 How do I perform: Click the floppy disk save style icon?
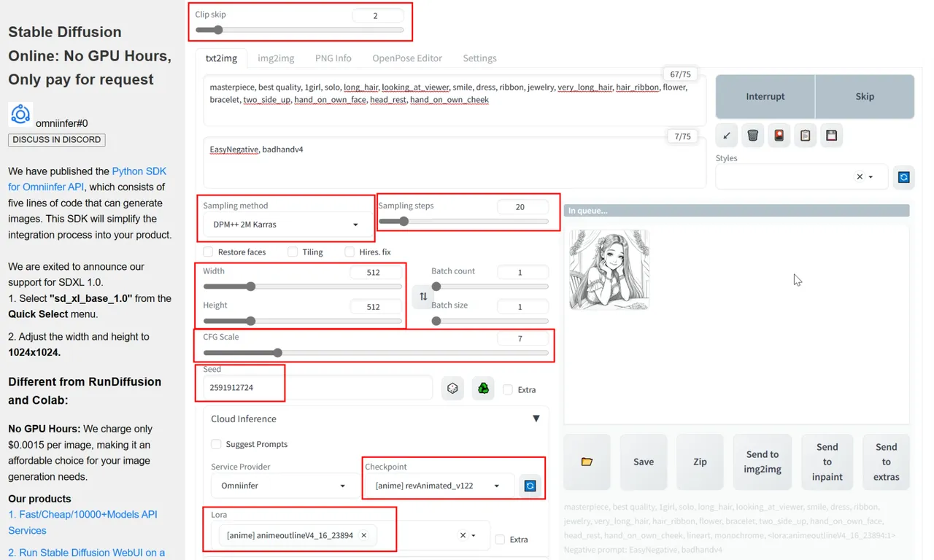click(x=831, y=136)
